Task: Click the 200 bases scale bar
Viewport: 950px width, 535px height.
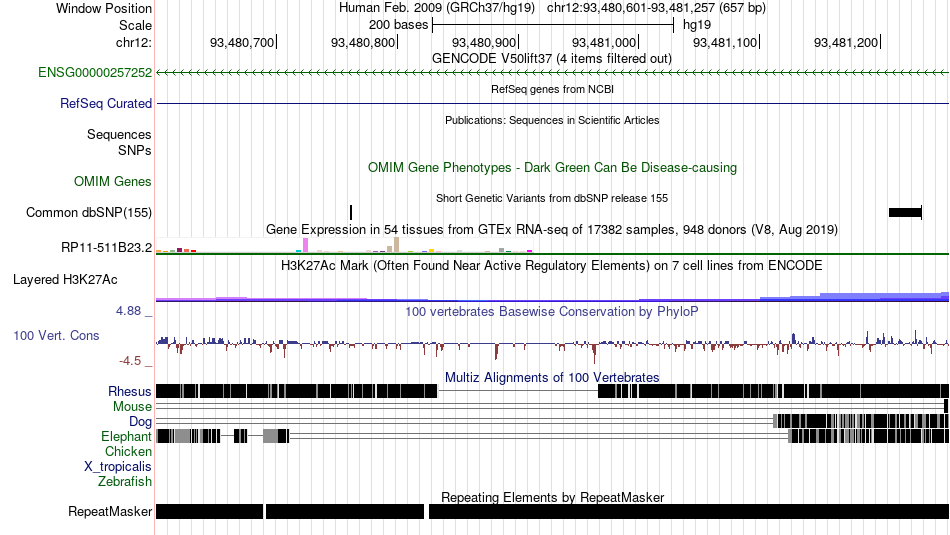Action: click(553, 25)
